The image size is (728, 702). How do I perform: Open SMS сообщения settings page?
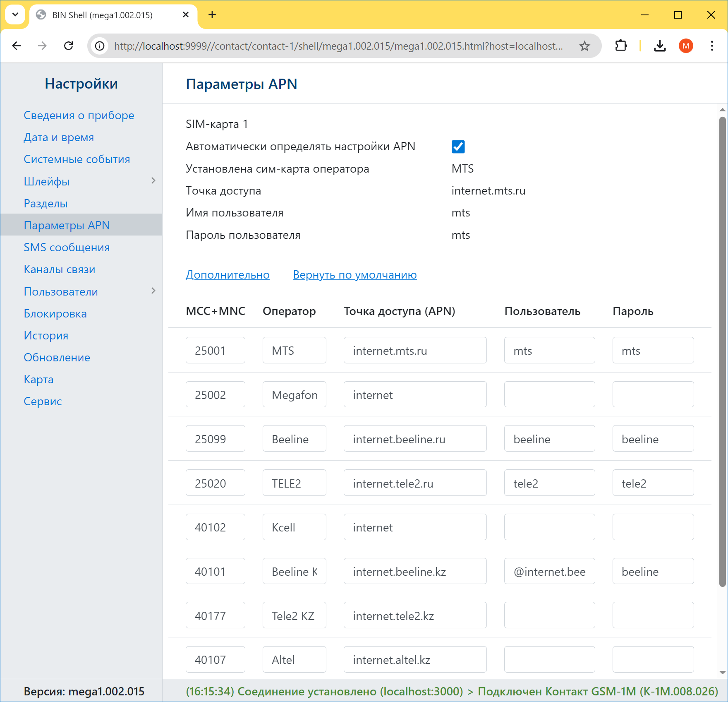click(x=67, y=248)
